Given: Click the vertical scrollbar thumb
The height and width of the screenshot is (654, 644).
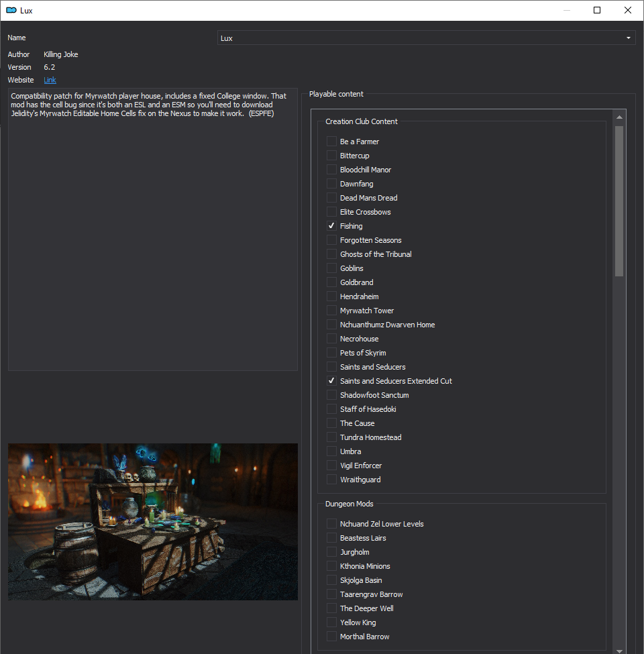Looking at the screenshot, I should [x=619, y=201].
